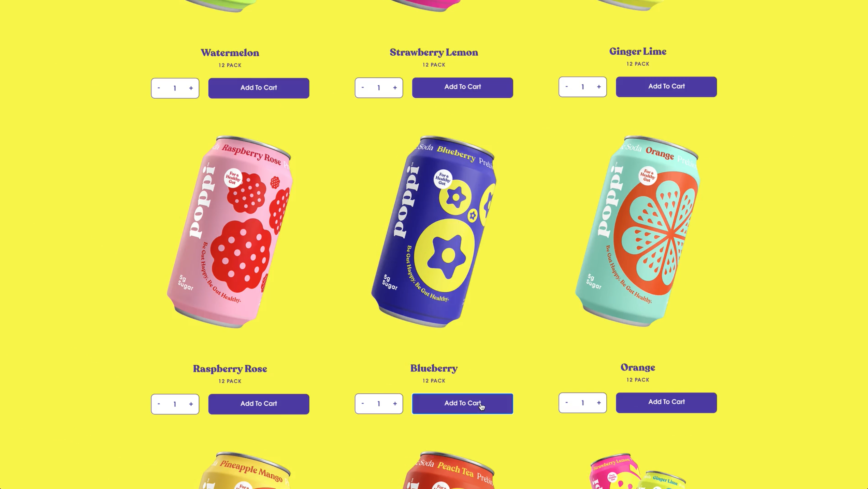Add Blueberry 12 pack to cart
Image resolution: width=868 pixels, height=489 pixels.
(x=462, y=404)
